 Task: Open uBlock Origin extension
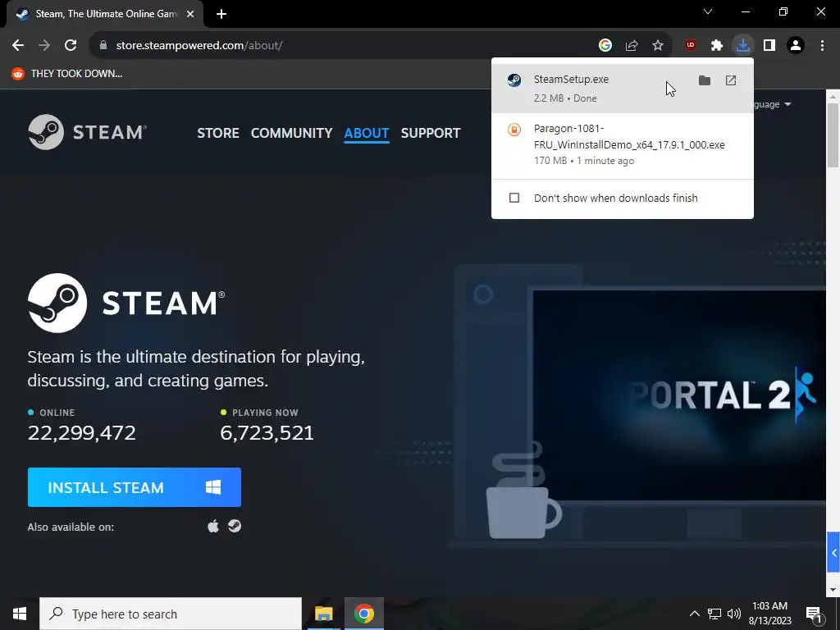pos(691,46)
